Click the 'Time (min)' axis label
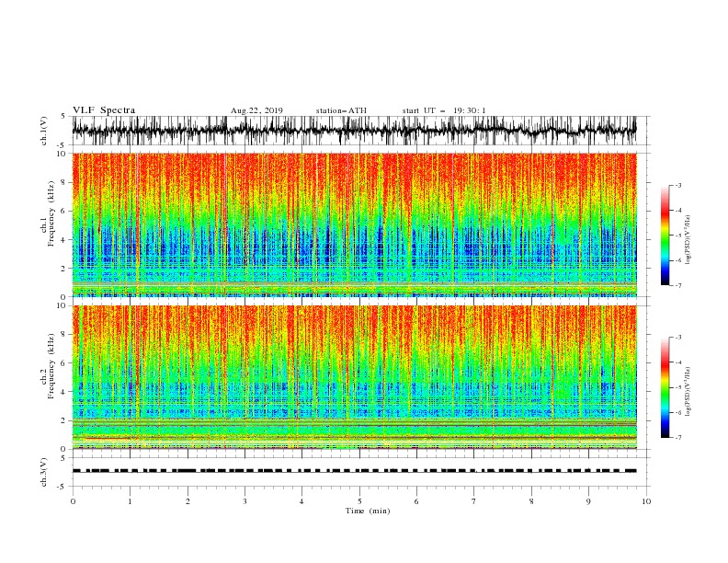Image resolution: width=728 pixels, height=563 pixels. 368,511
